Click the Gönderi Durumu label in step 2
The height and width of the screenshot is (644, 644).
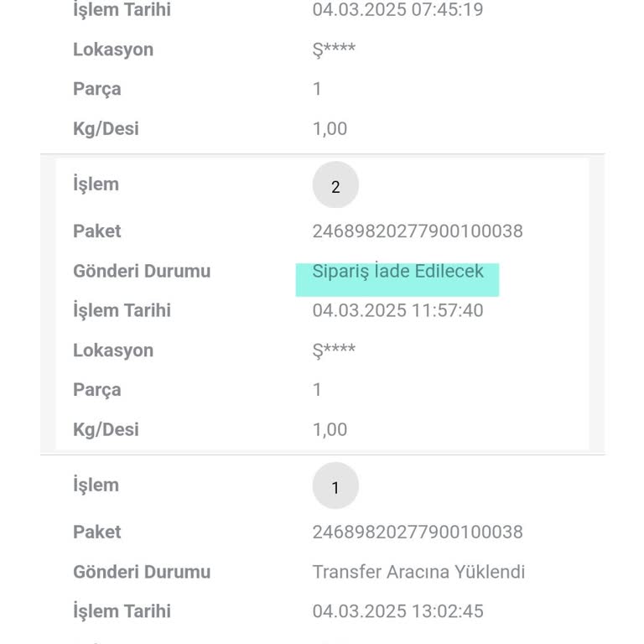(142, 272)
